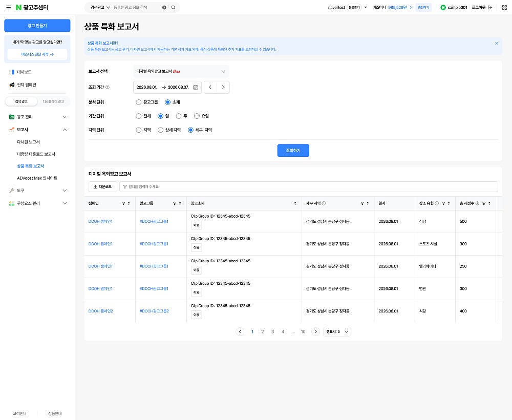Select 일 period unit radio
This screenshot has width=512, height=420.
coord(160,116)
